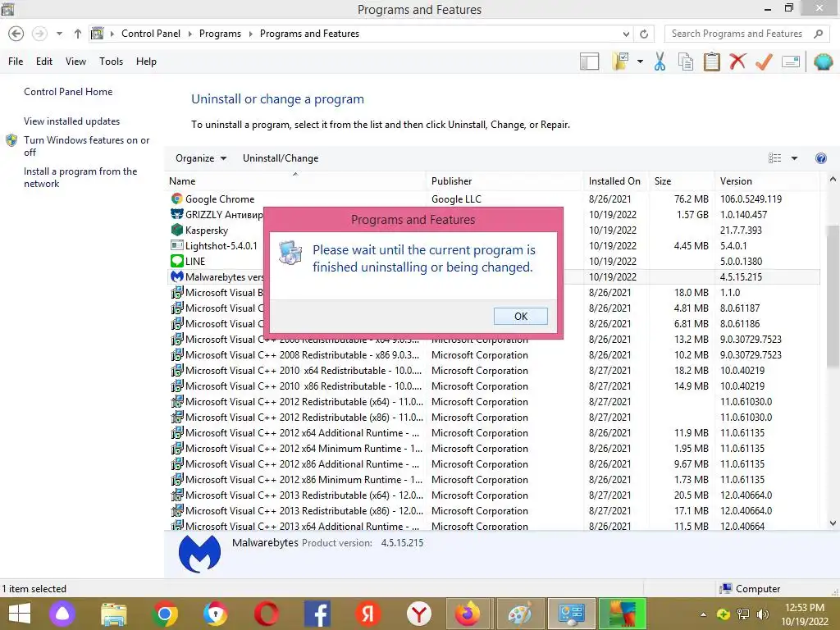Click the Paste clipboard toolbar icon
The image size is (840, 630).
coord(711,62)
